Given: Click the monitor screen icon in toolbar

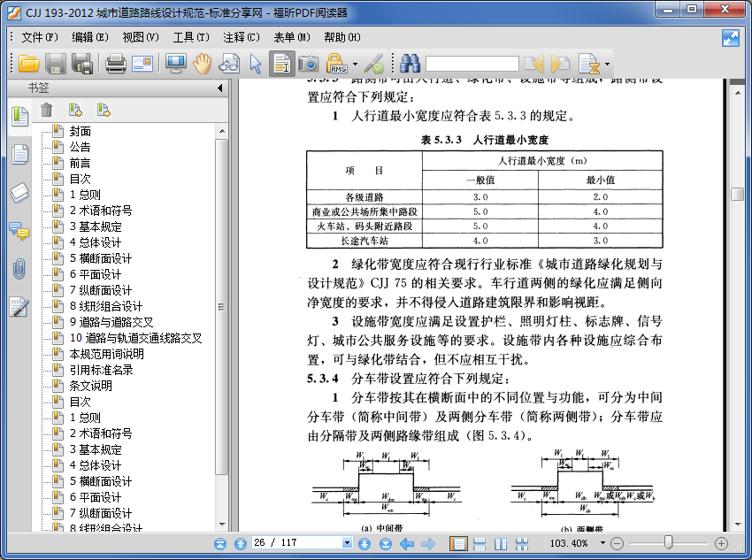Looking at the screenshot, I should click(x=175, y=64).
